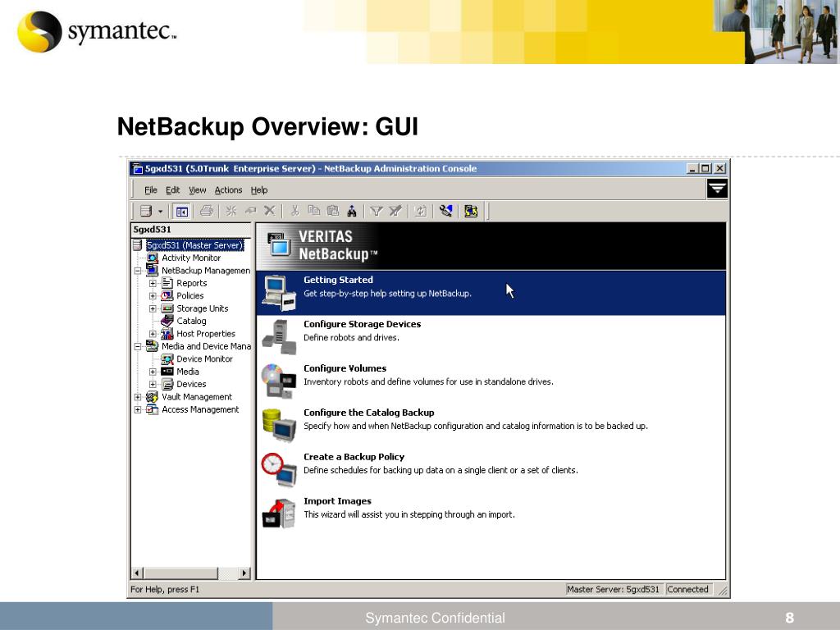Click the Device Monitor icon
Screen dimensions: 840x630
(x=167, y=359)
